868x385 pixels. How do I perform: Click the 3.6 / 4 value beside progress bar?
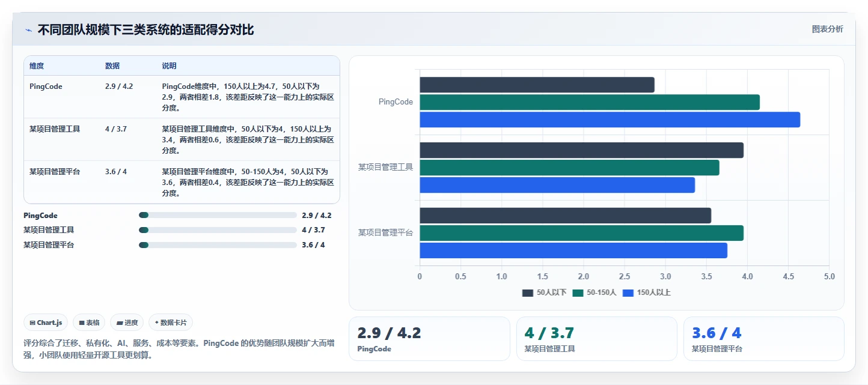313,244
